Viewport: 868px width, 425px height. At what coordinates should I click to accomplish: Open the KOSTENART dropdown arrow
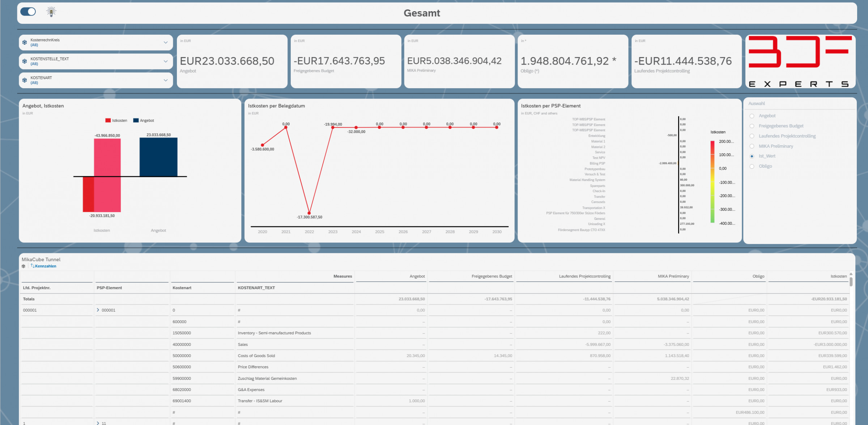click(x=166, y=80)
